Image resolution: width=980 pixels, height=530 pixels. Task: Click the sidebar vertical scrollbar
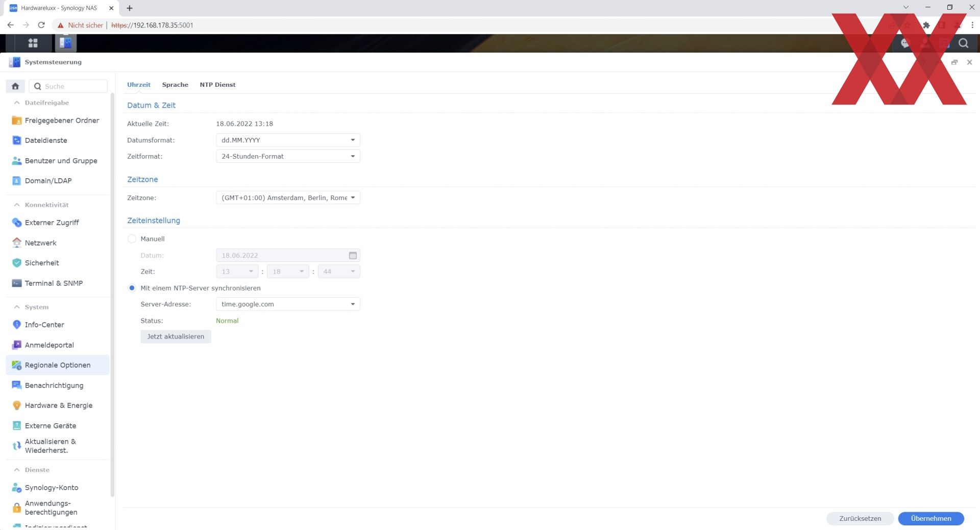pyautogui.click(x=112, y=294)
